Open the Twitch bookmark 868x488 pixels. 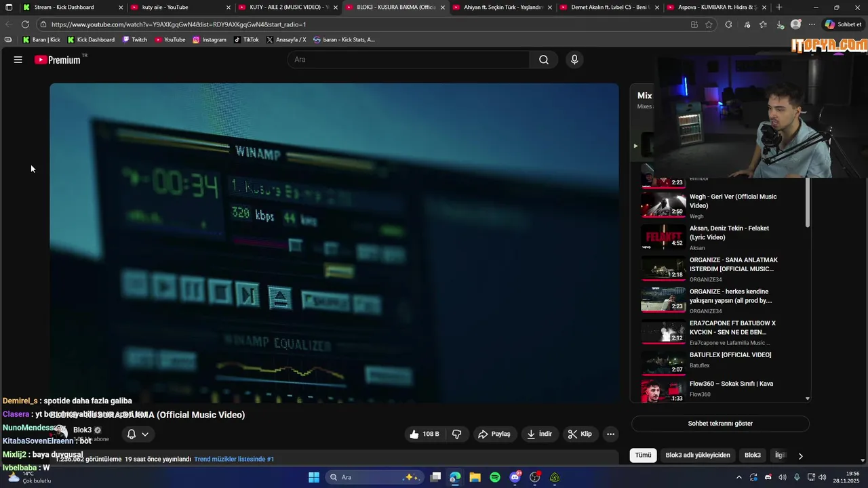[x=135, y=40]
